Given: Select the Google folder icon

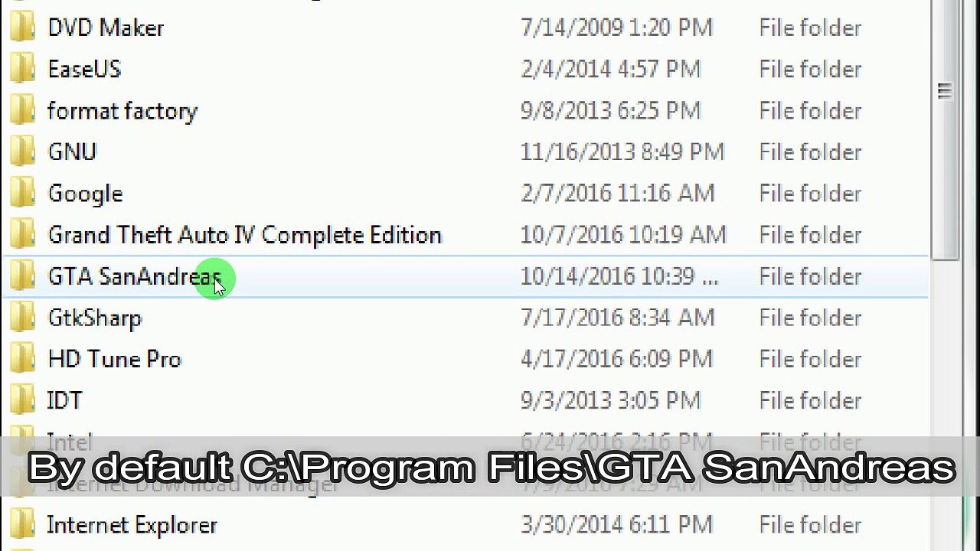Looking at the screenshot, I should pyautogui.click(x=22, y=193).
